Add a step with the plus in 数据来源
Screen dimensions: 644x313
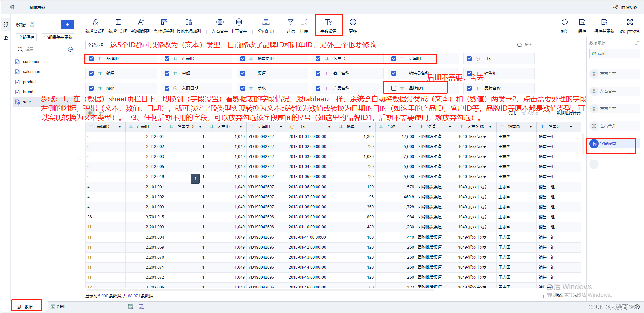point(594,164)
